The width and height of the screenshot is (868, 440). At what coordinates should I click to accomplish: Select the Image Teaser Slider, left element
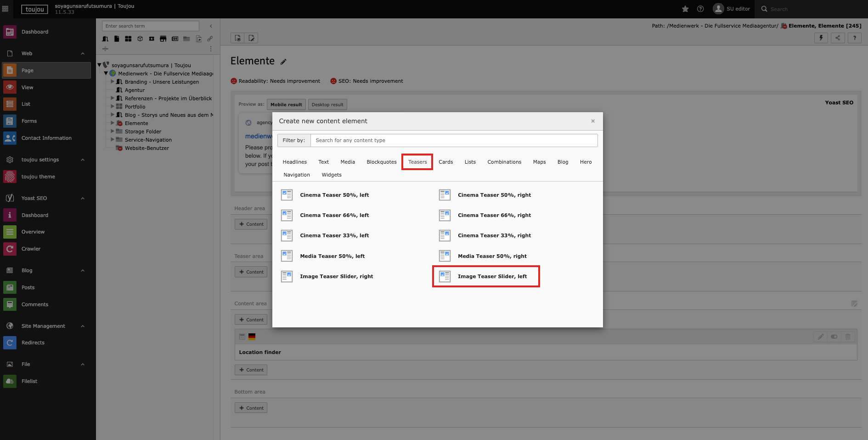[492, 276]
